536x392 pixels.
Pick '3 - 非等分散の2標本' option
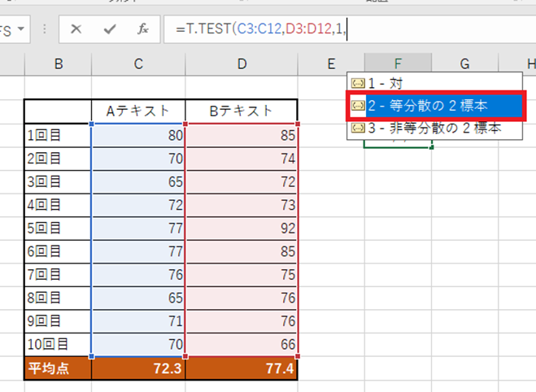click(x=433, y=128)
